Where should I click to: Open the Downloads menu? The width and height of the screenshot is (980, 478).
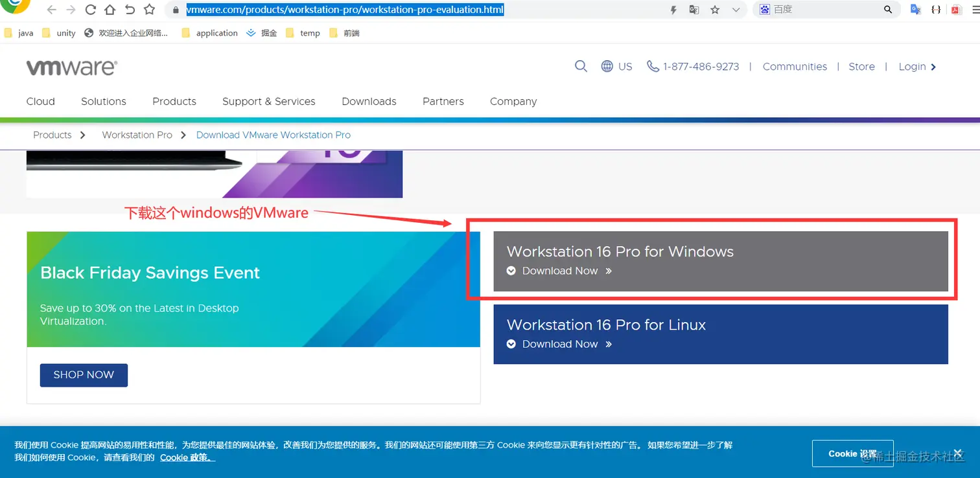point(369,102)
